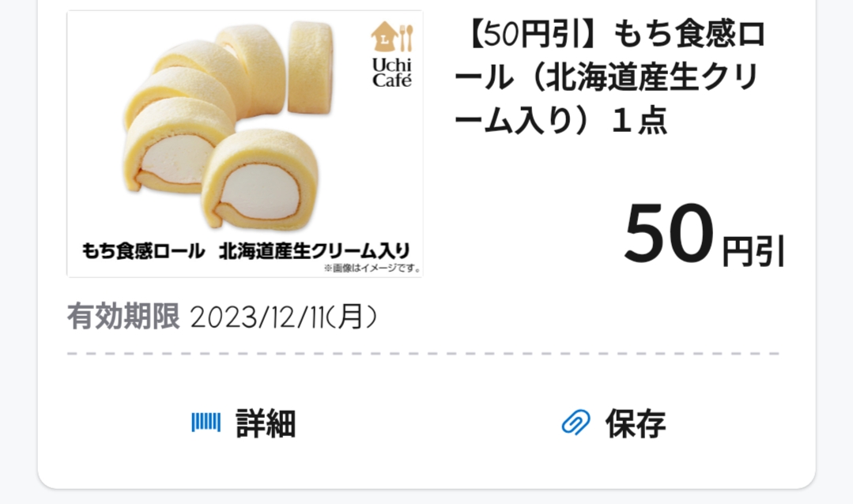
Task: Click front roll slice showing cream filling
Action: tap(260, 179)
